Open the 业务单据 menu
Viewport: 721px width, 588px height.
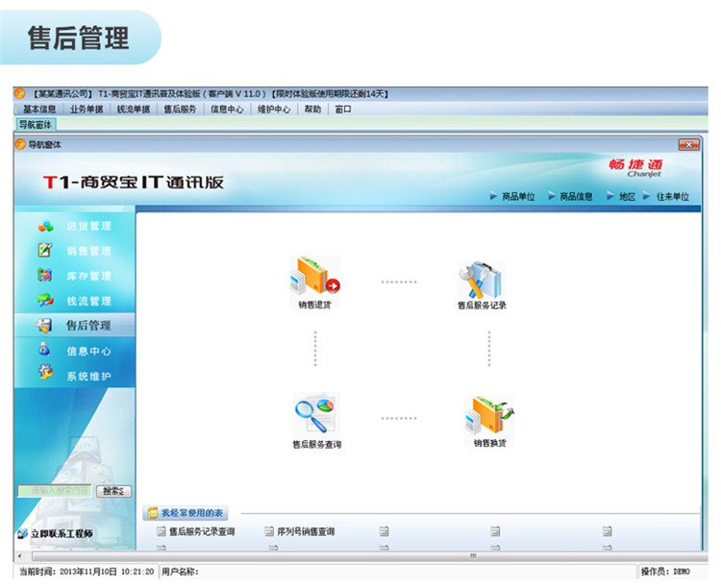click(87, 110)
